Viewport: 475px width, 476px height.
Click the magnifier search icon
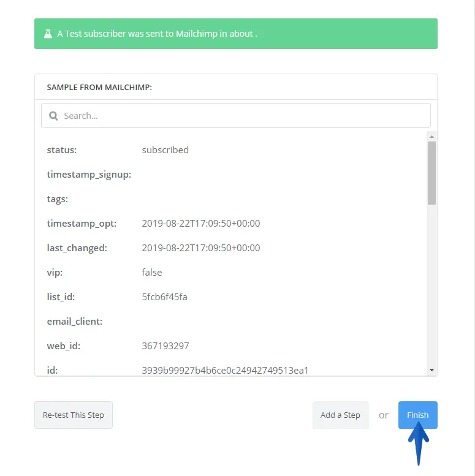coord(53,116)
